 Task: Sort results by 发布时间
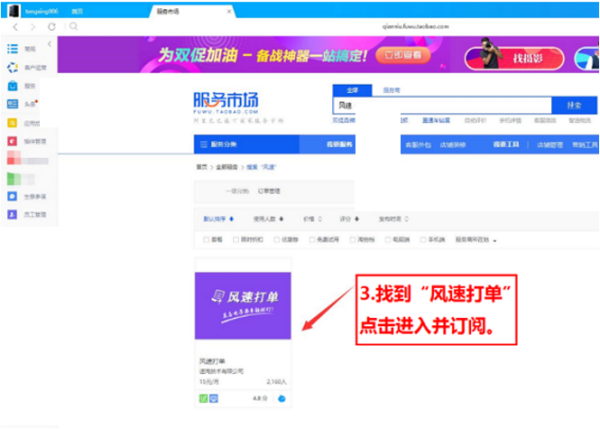click(x=393, y=219)
